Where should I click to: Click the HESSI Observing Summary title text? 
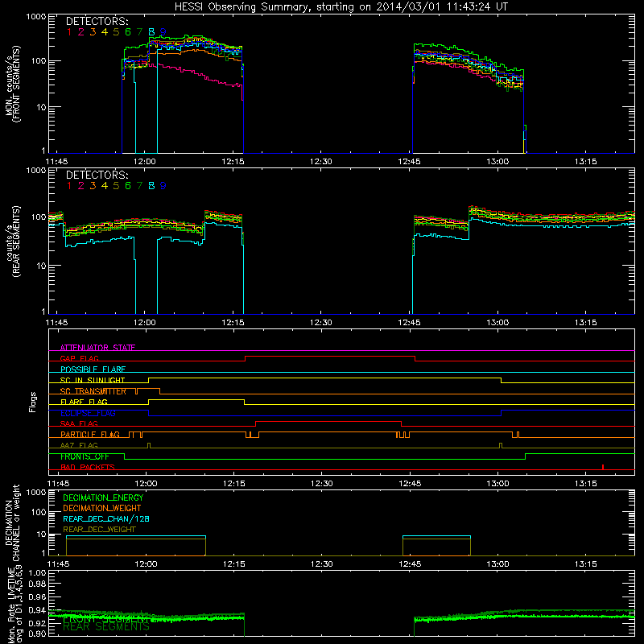coord(341,6)
